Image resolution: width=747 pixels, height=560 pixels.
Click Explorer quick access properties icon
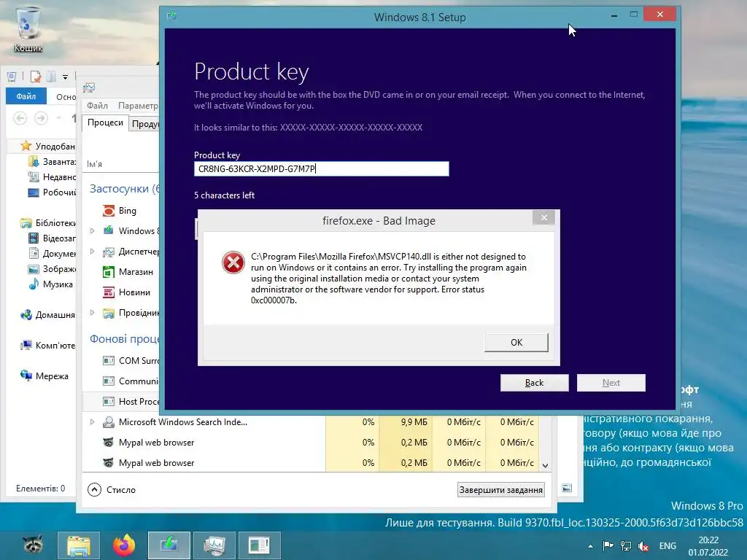[x=36, y=77]
